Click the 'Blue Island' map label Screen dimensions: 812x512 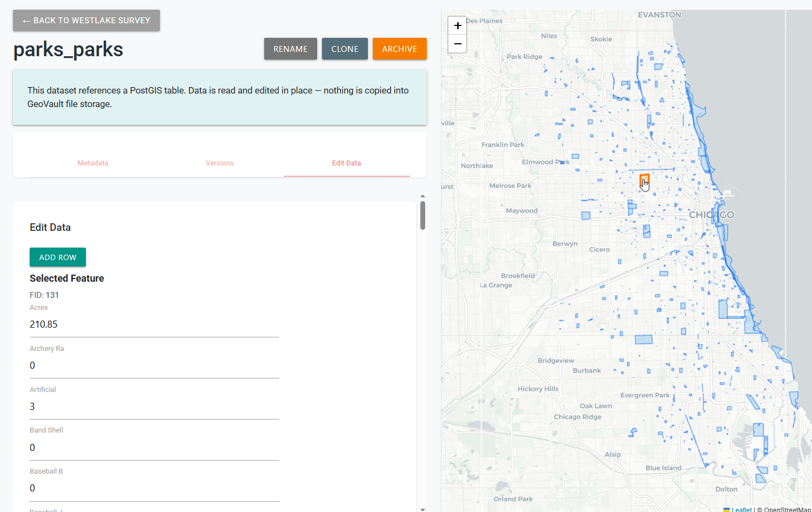tap(663, 468)
